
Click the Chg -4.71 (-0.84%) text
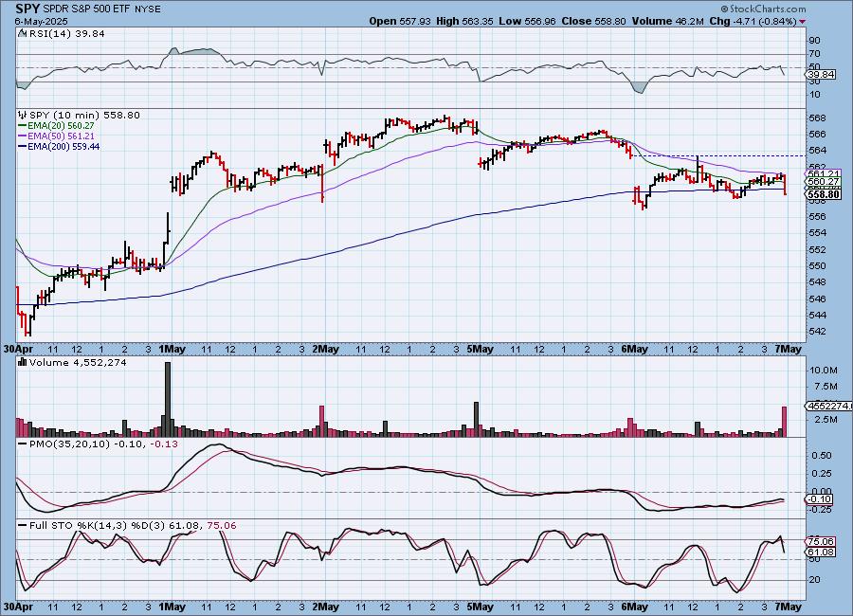pos(753,21)
